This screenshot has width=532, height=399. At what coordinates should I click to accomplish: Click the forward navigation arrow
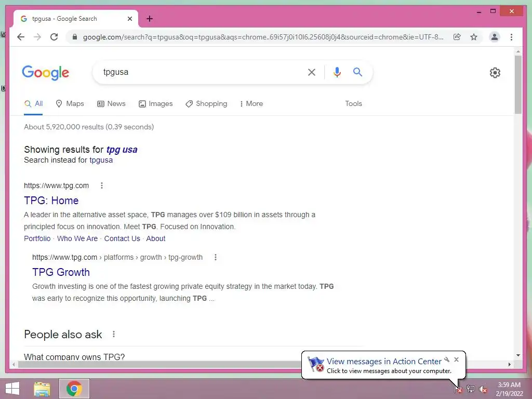tap(37, 37)
